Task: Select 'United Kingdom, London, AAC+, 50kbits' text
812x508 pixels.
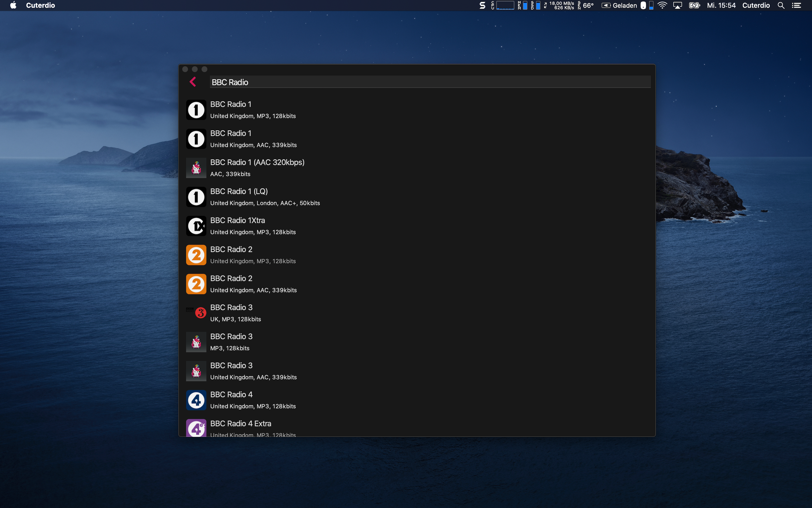Action: coord(265,203)
